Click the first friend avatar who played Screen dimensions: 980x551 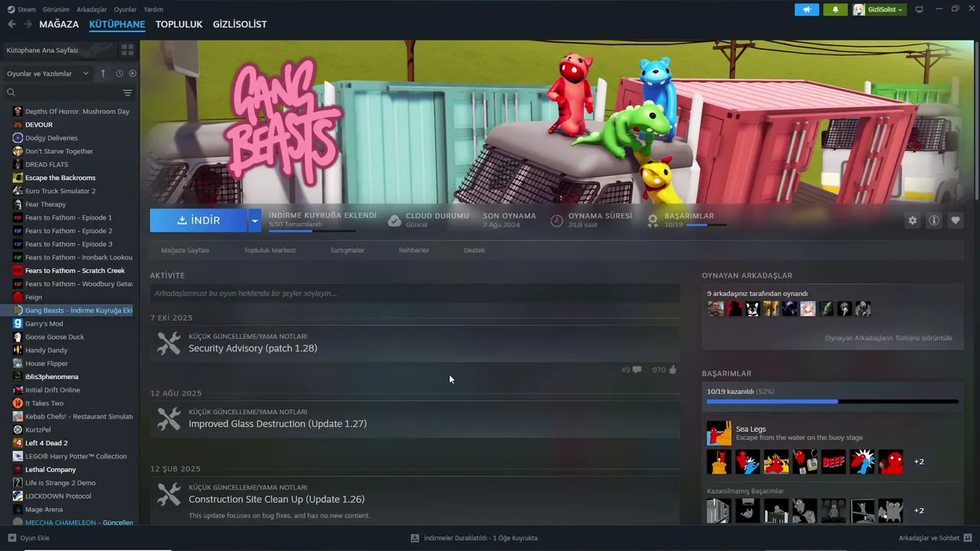(716, 309)
